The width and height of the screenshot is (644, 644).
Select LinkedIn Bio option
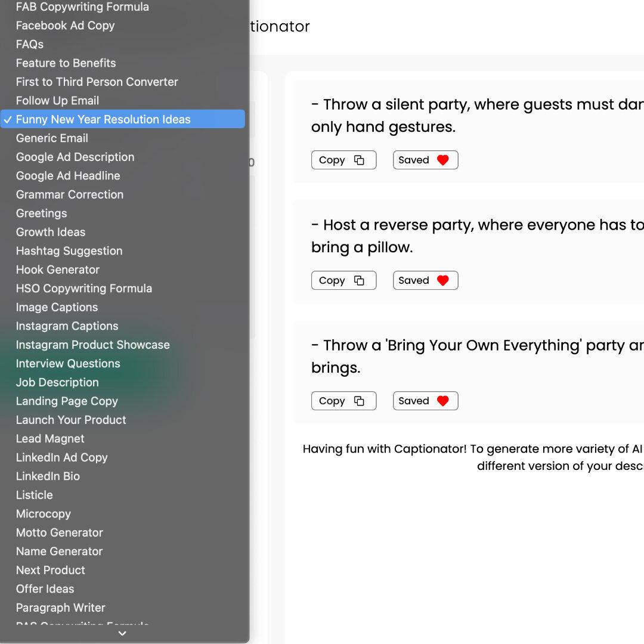click(x=123, y=476)
